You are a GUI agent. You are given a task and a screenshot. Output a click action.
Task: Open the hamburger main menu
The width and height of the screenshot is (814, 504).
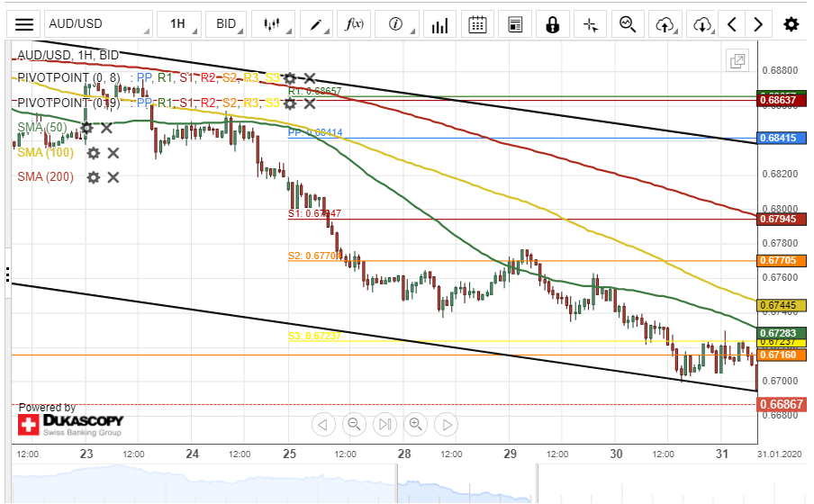pyautogui.click(x=24, y=24)
